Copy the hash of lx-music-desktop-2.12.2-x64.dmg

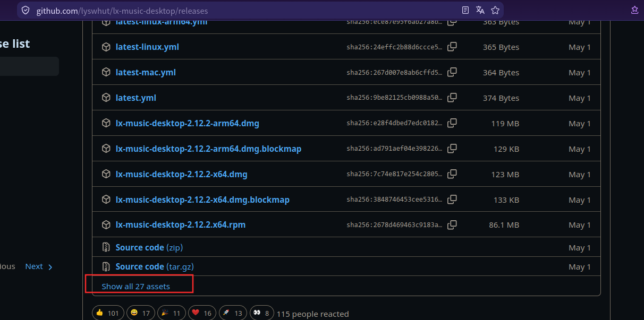click(x=452, y=174)
